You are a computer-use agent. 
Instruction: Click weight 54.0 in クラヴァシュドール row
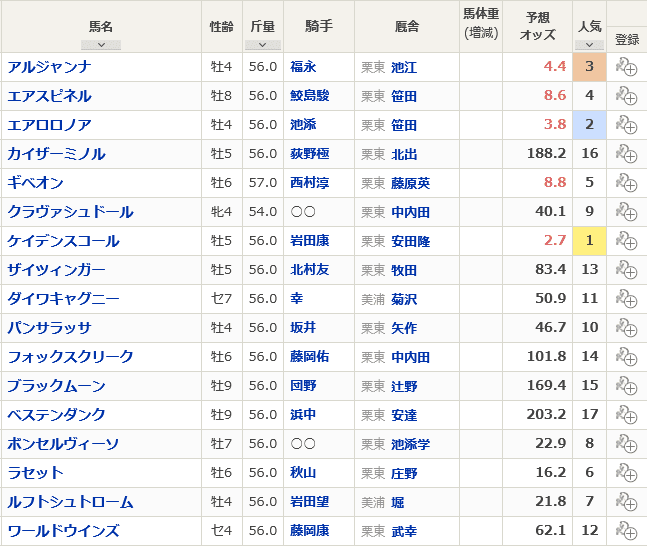(263, 212)
